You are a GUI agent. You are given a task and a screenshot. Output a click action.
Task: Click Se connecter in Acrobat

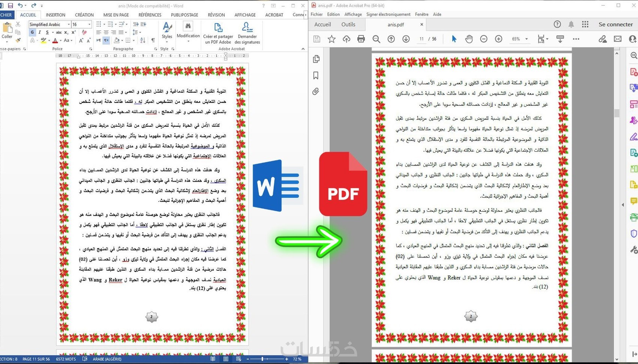click(615, 24)
